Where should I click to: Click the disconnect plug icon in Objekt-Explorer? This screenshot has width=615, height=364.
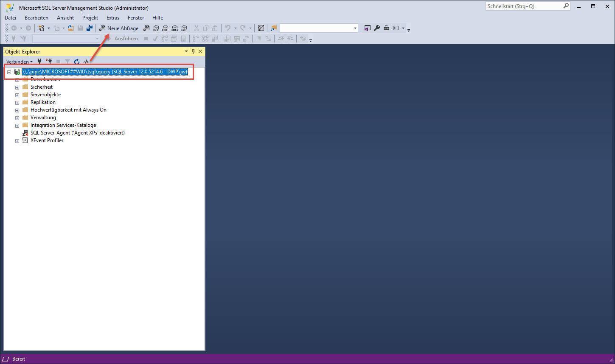[x=49, y=62]
